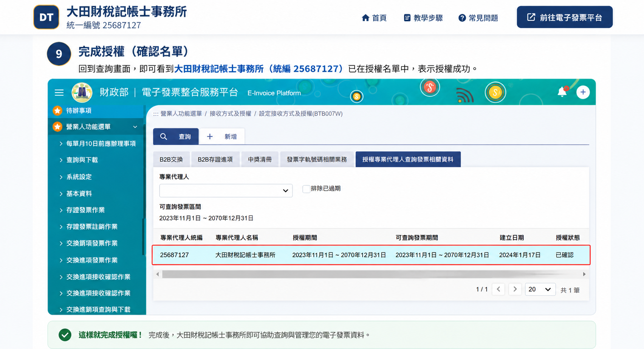Switch to 中獎清冊 tab
The image size is (644, 349).
pos(260,160)
